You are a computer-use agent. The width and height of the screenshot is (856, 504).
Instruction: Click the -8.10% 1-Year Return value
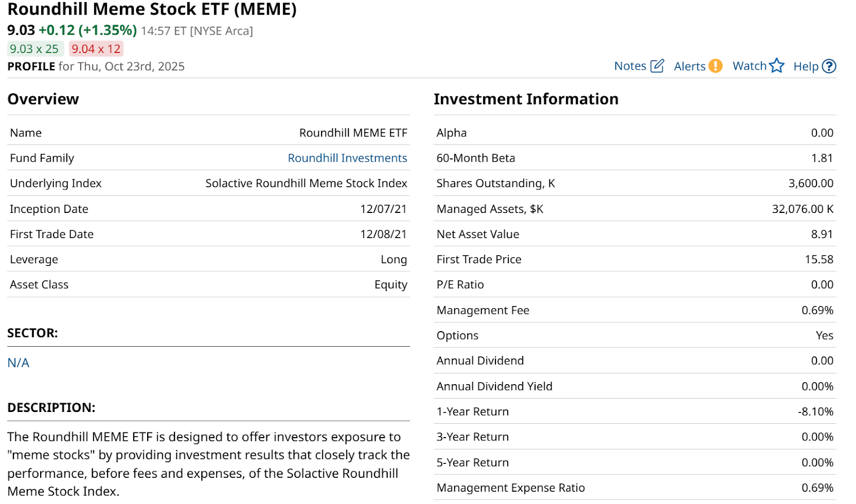tap(815, 412)
